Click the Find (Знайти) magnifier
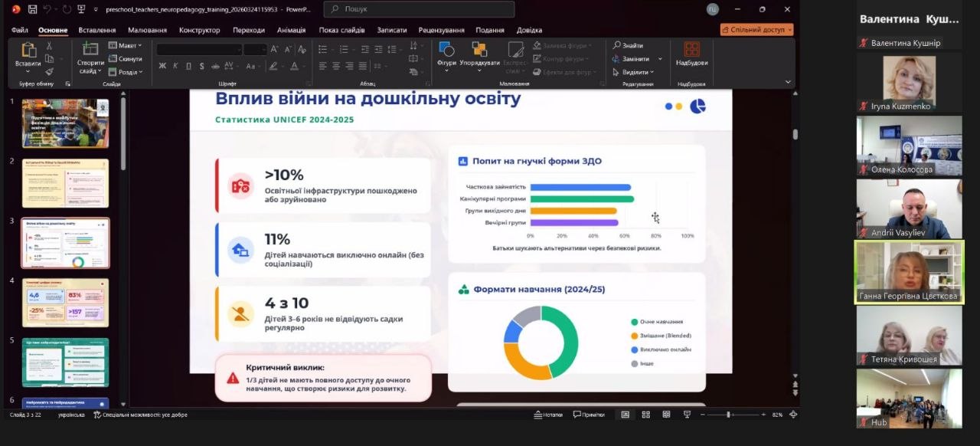The height and width of the screenshot is (446, 980). [x=617, y=45]
